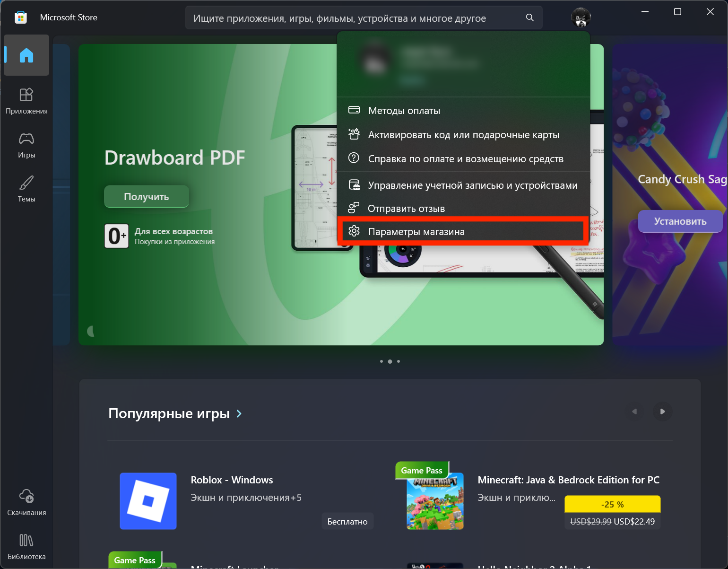Choose Активировать код или подарочные карты
The image size is (728, 569).
463,135
